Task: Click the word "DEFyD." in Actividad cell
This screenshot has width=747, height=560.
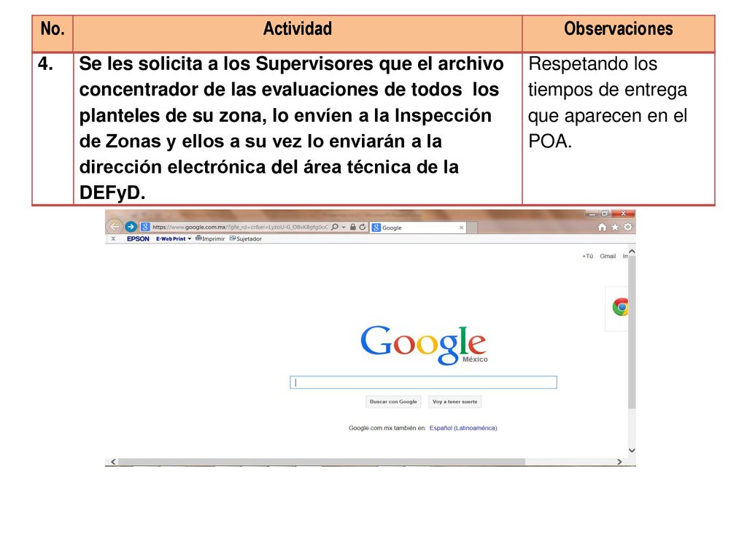Action: (x=112, y=192)
